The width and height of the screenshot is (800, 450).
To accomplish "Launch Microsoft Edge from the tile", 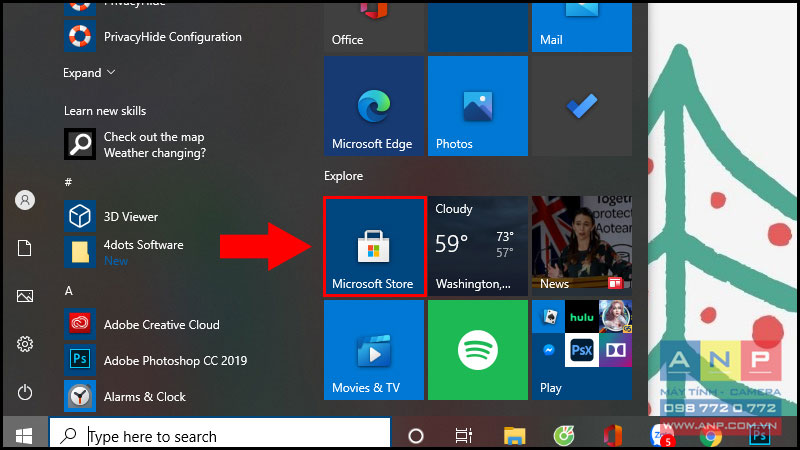I will (374, 106).
